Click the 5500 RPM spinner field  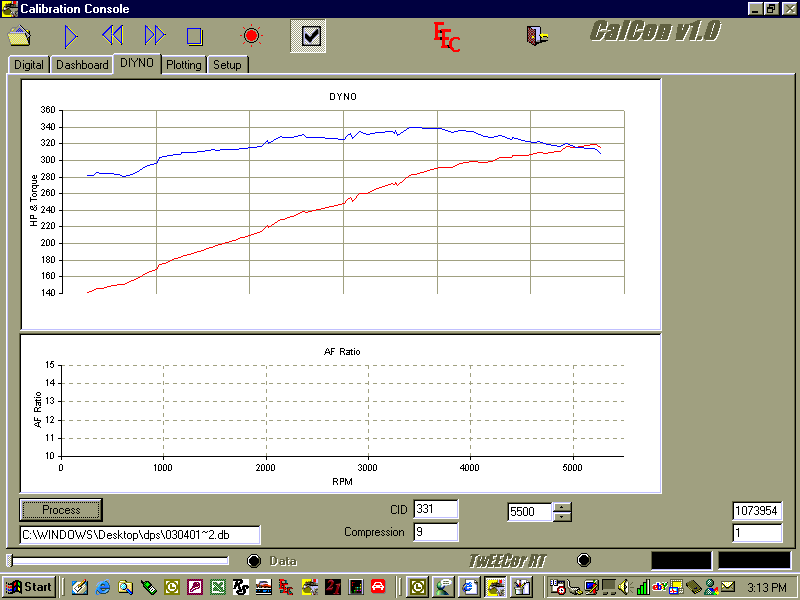[530, 512]
